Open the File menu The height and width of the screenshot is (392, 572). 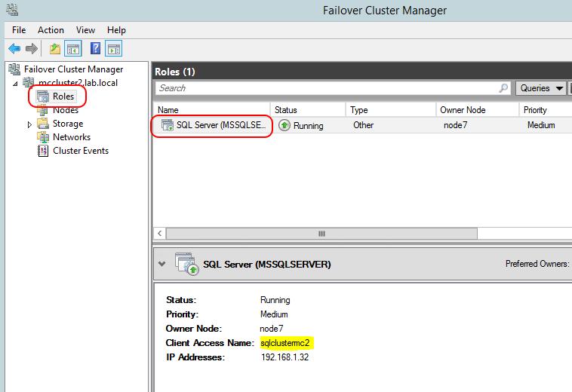[x=19, y=30]
